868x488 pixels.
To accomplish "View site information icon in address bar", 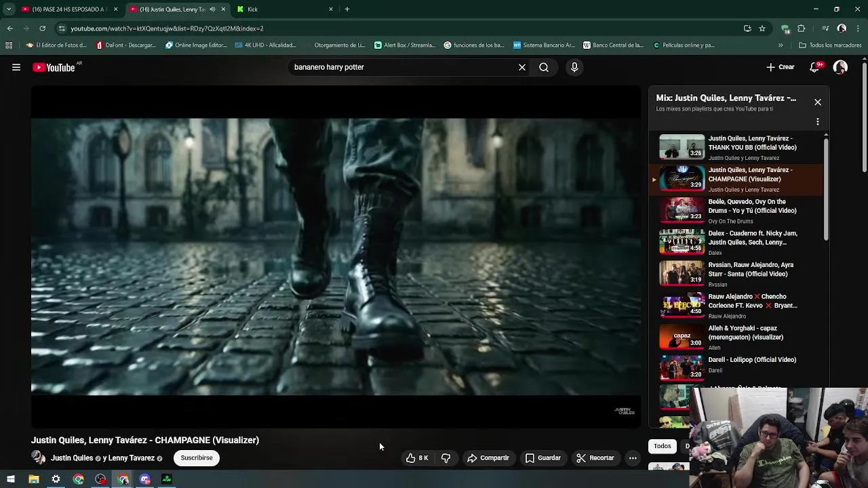I will tap(62, 28).
